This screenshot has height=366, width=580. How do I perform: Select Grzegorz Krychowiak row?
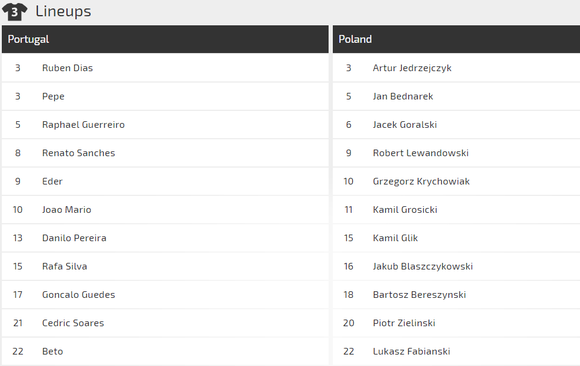(456, 181)
